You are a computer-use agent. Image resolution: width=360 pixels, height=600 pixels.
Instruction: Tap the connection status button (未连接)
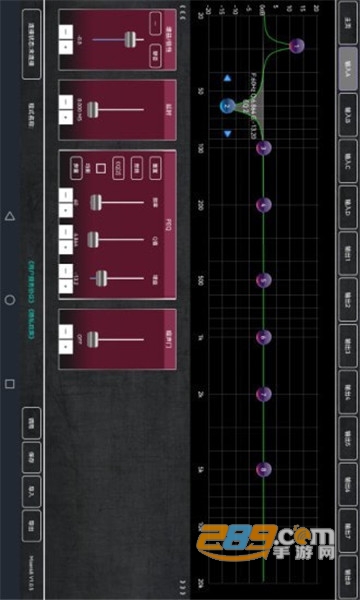click(31, 44)
